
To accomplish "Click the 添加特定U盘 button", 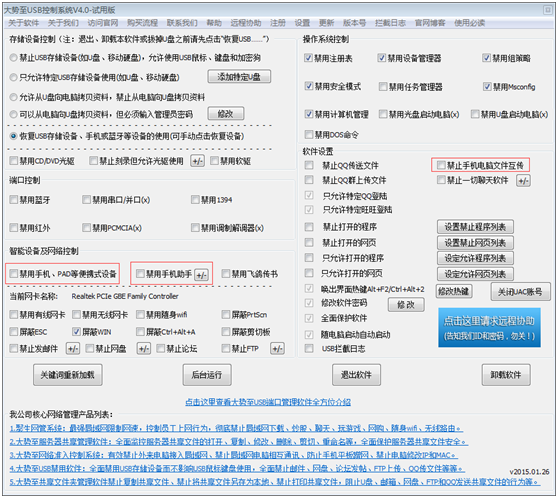I will coord(239,77).
